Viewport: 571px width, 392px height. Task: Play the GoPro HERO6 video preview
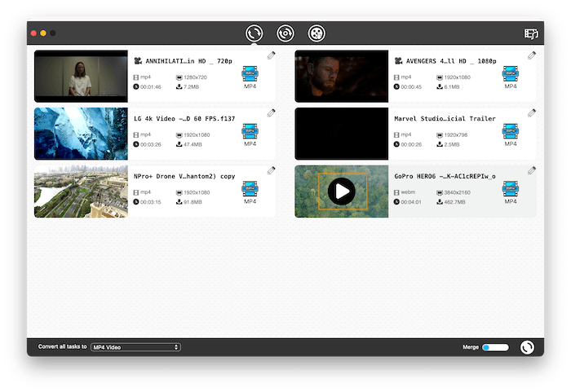coord(342,192)
